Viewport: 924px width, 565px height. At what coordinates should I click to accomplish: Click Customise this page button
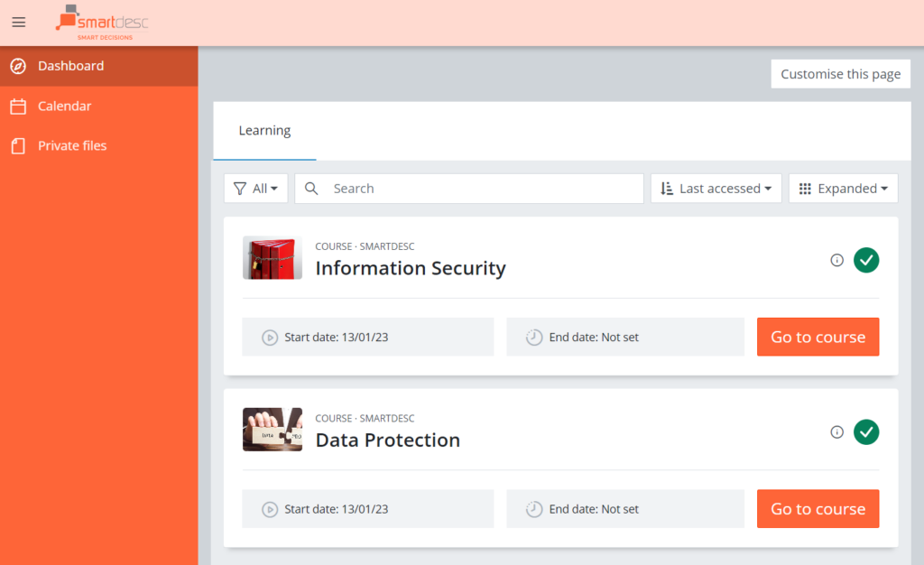[840, 73]
